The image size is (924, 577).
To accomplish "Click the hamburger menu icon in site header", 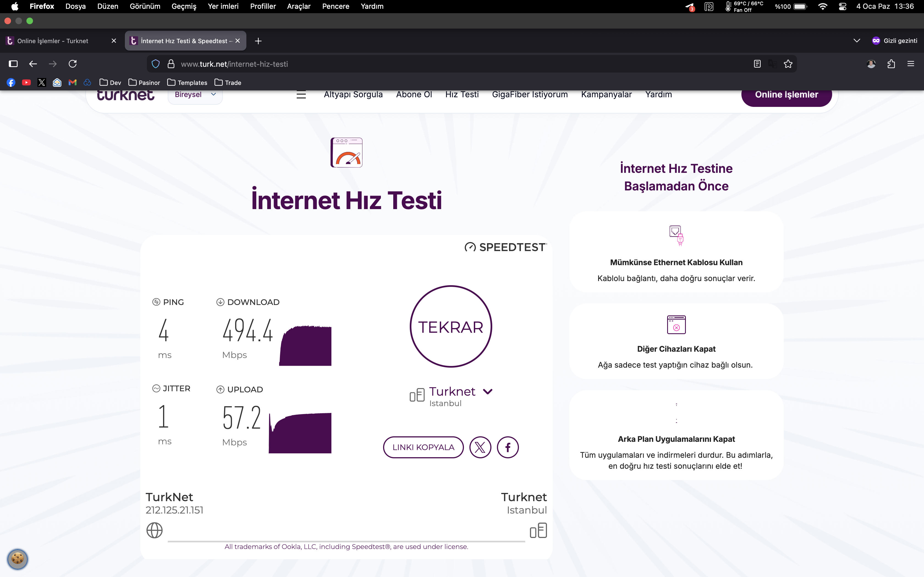I will point(301,95).
